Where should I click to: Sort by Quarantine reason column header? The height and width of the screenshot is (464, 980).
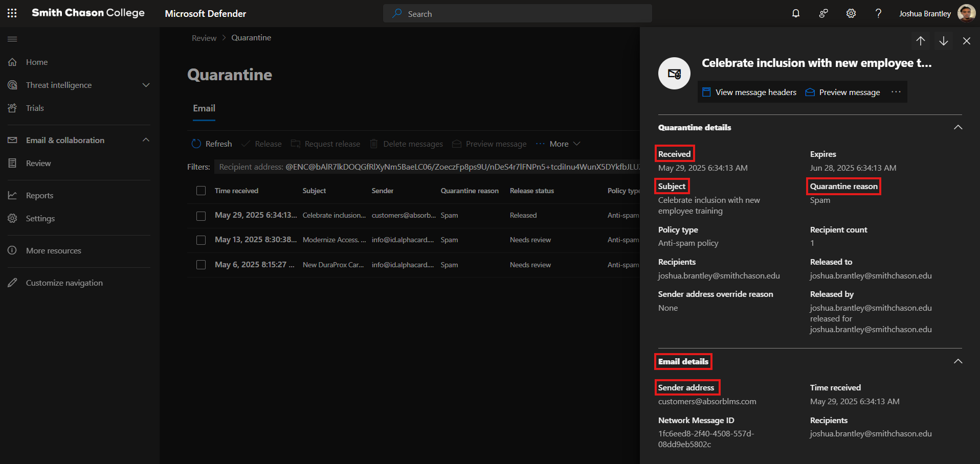[x=470, y=191]
